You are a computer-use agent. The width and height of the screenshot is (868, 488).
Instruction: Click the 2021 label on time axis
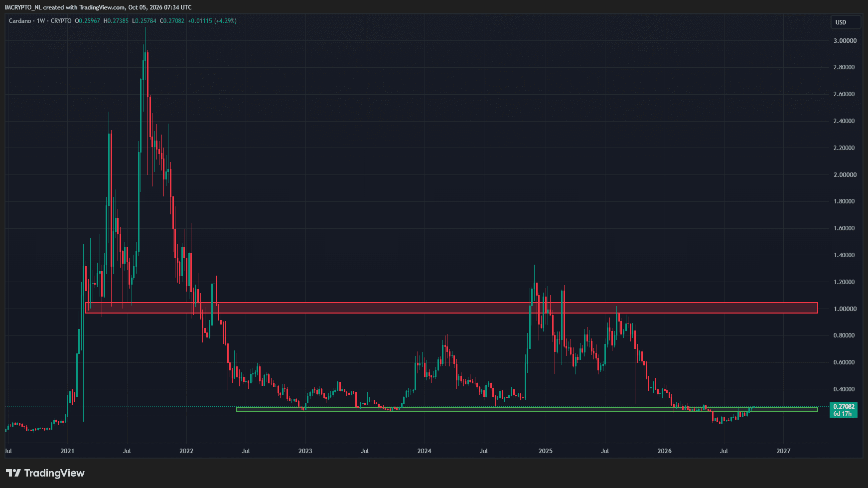67,451
